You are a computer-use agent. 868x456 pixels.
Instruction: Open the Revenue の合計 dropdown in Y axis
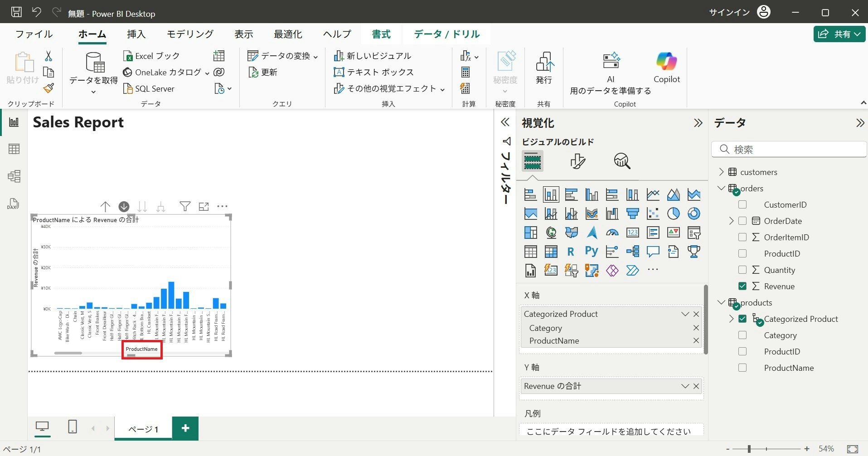point(685,386)
